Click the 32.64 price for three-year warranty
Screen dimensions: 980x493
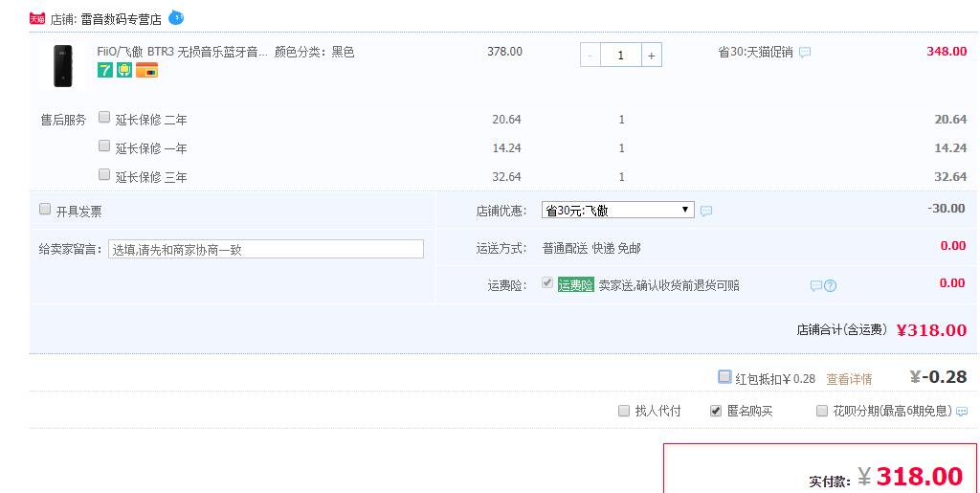506,177
